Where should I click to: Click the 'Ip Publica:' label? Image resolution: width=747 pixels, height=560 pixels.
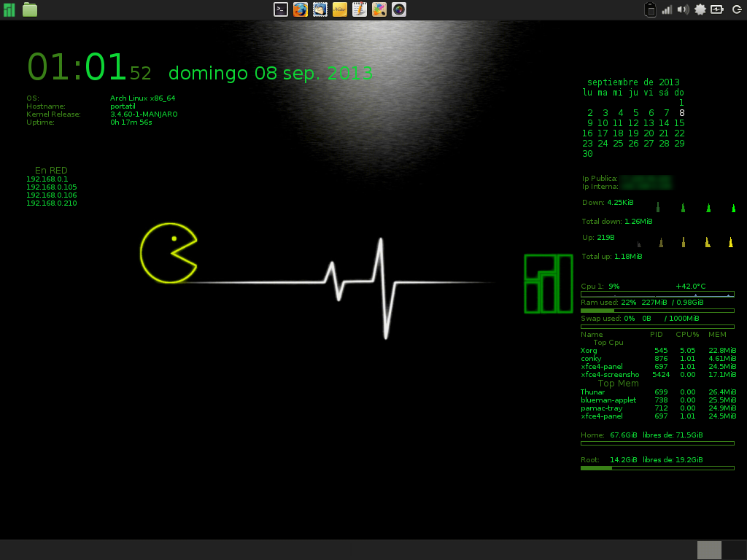coord(600,179)
